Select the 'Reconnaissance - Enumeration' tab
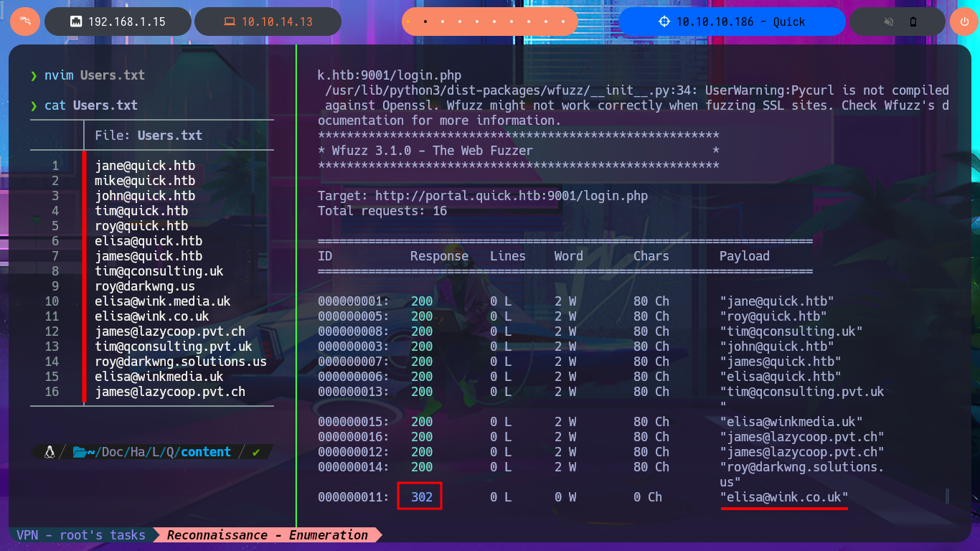This screenshot has height=551, width=980. tap(267, 535)
